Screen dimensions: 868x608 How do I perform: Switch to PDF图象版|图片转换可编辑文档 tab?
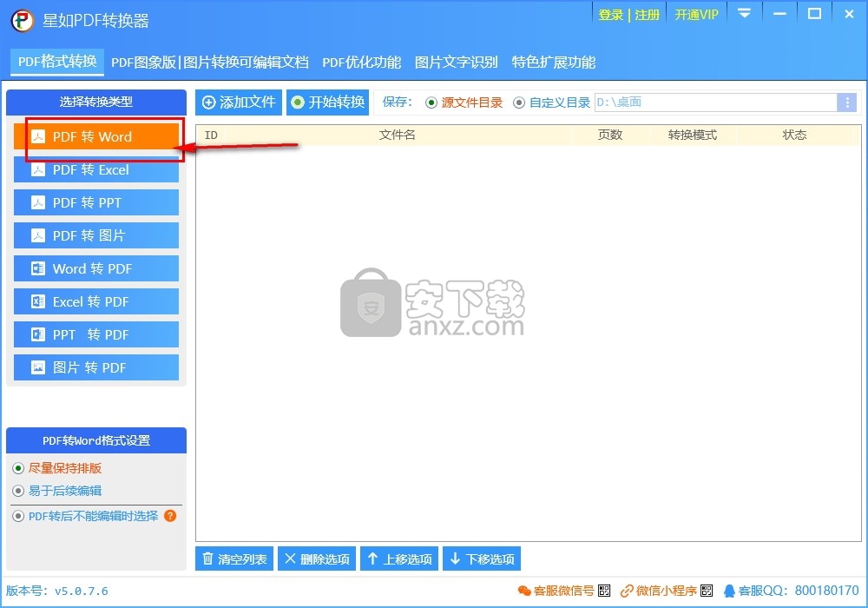[x=210, y=62]
